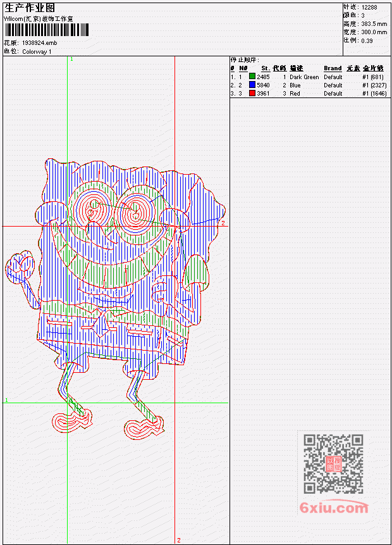Click the '颜色: 3' color count line
The image size is (392, 545).
click(354, 16)
